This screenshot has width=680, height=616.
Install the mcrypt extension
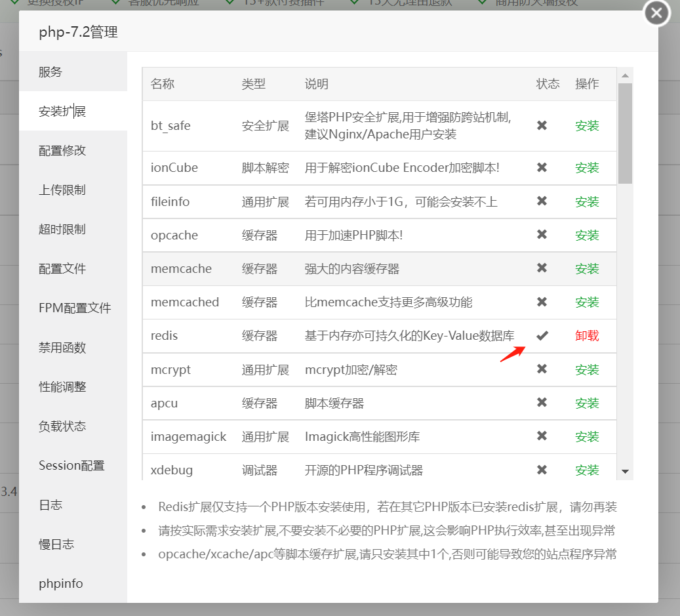click(587, 370)
